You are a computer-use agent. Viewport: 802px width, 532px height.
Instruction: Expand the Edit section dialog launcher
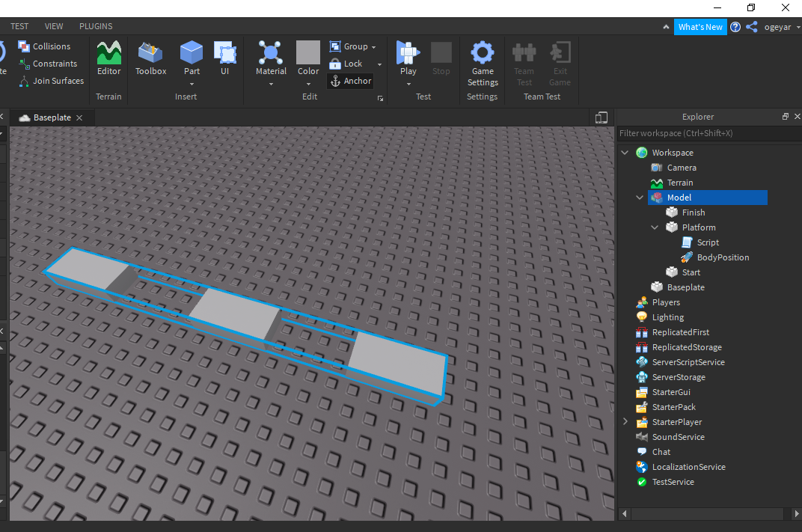[380, 98]
